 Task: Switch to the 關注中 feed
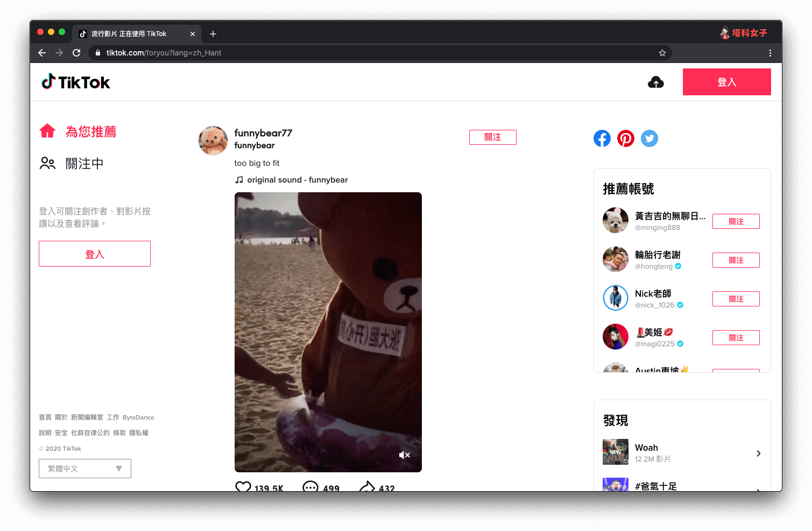tap(84, 163)
